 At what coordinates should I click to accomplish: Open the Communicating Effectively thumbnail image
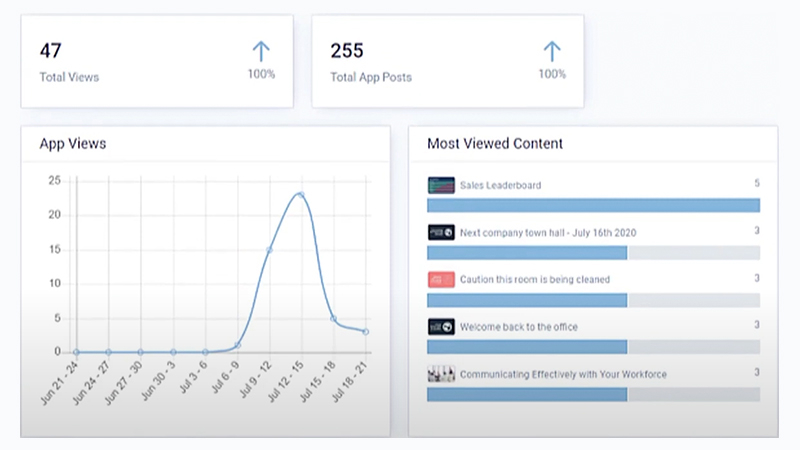pos(441,374)
